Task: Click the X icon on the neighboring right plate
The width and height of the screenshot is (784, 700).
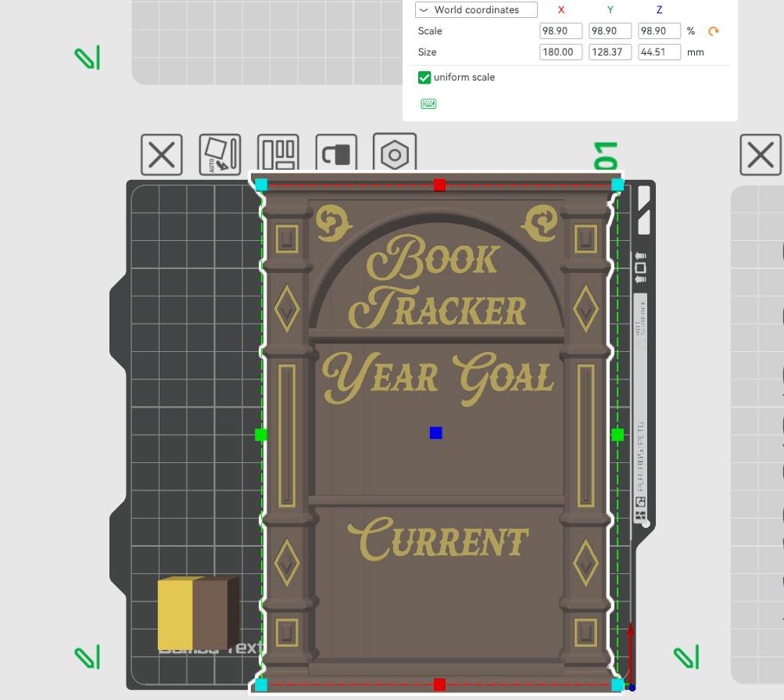Action: click(761, 155)
